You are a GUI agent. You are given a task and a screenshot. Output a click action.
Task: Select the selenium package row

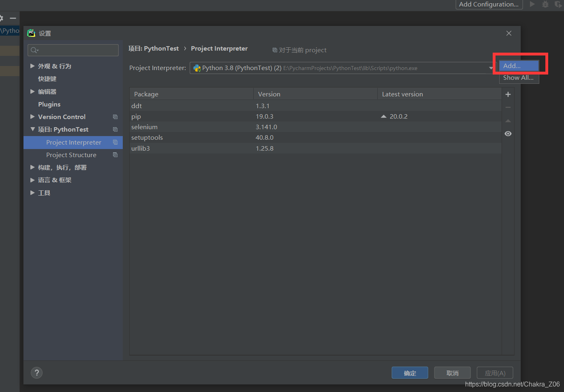(315, 127)
